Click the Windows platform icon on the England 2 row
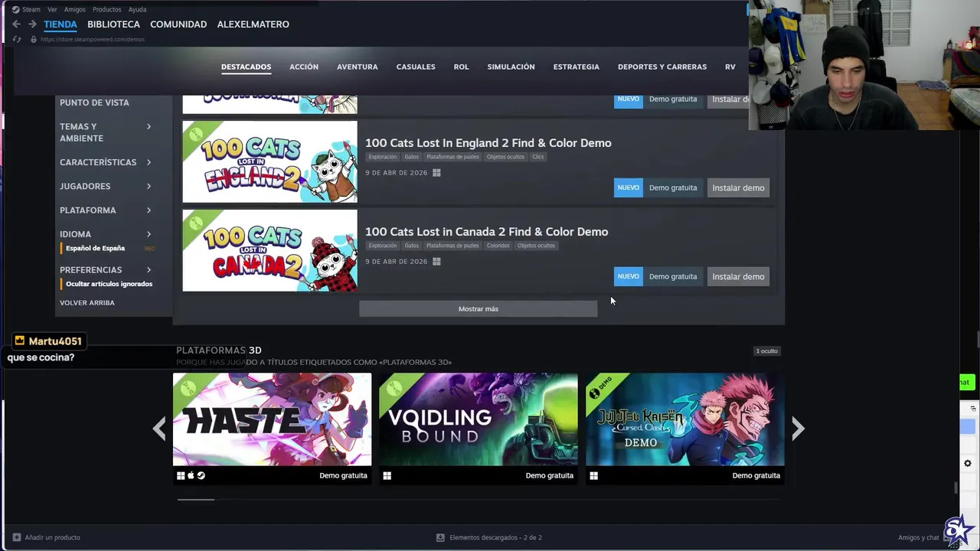 (x=436, y=173)
